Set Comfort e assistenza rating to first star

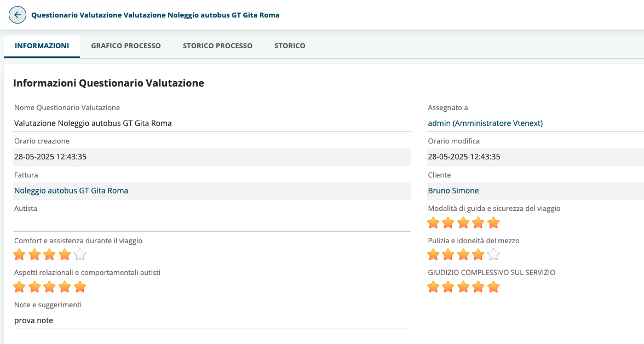(x=19, y=255)
